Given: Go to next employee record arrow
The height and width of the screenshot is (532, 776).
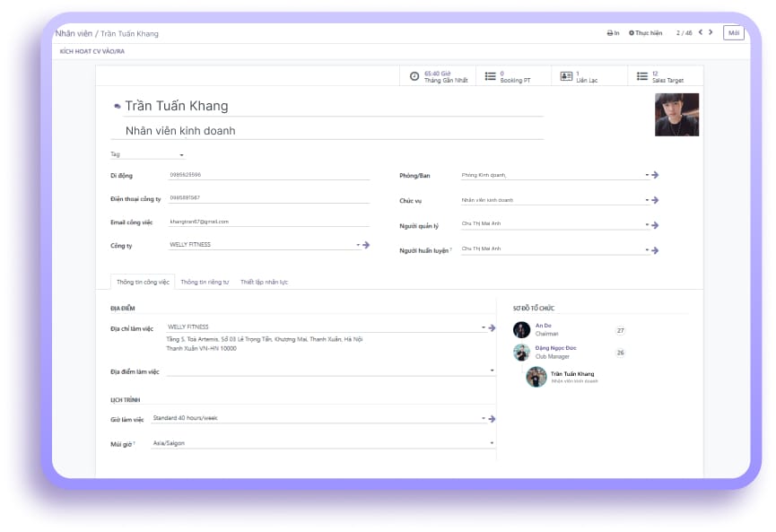Looking at the screenshot, I should 711,32.
